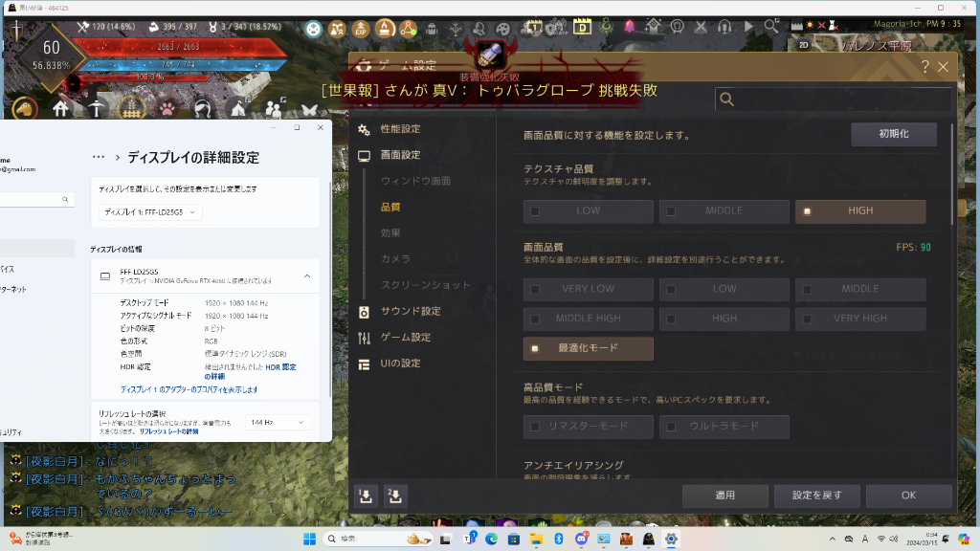Image resolution: width=980 pixels, height=551 pixels.
Task: Enable ウルトラモード checkbox
Action: [x=671, y=427]
